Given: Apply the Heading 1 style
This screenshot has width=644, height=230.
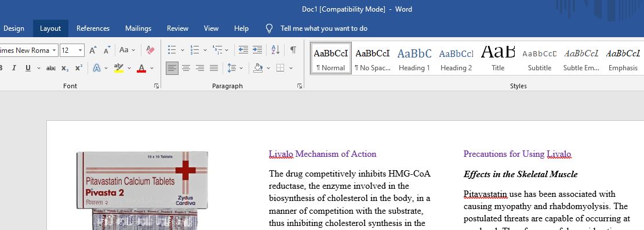Looking at the screenshot, I should point(414,58).
